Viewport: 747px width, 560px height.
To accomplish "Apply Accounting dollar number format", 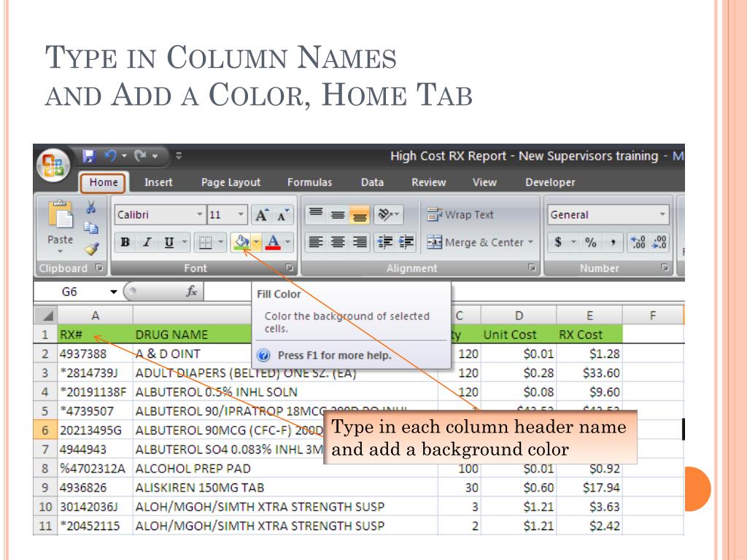I will pyautogui.click(x=558, y=242).
